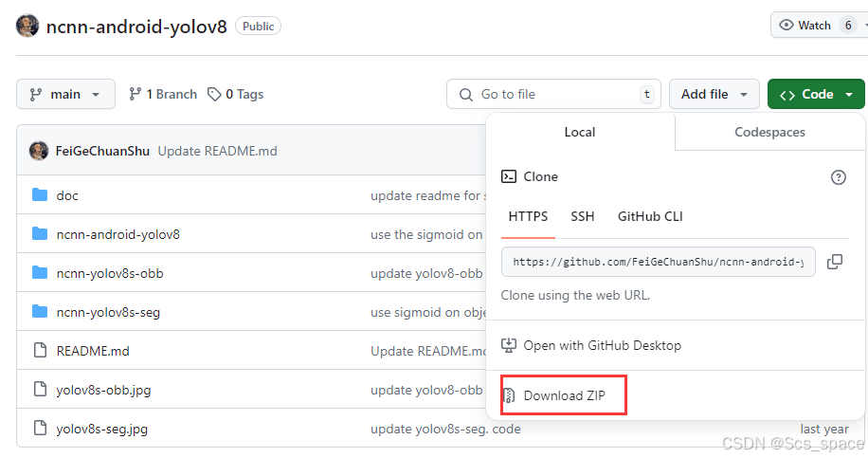Click the README.md file icon
This screenshot has height=458, width=868.
40,351
